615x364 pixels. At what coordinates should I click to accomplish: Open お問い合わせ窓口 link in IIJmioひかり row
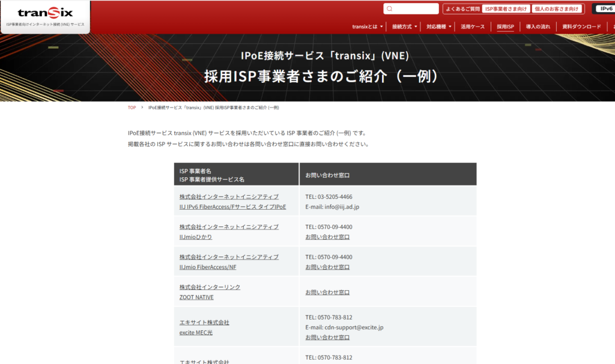[x=327, y=237]
